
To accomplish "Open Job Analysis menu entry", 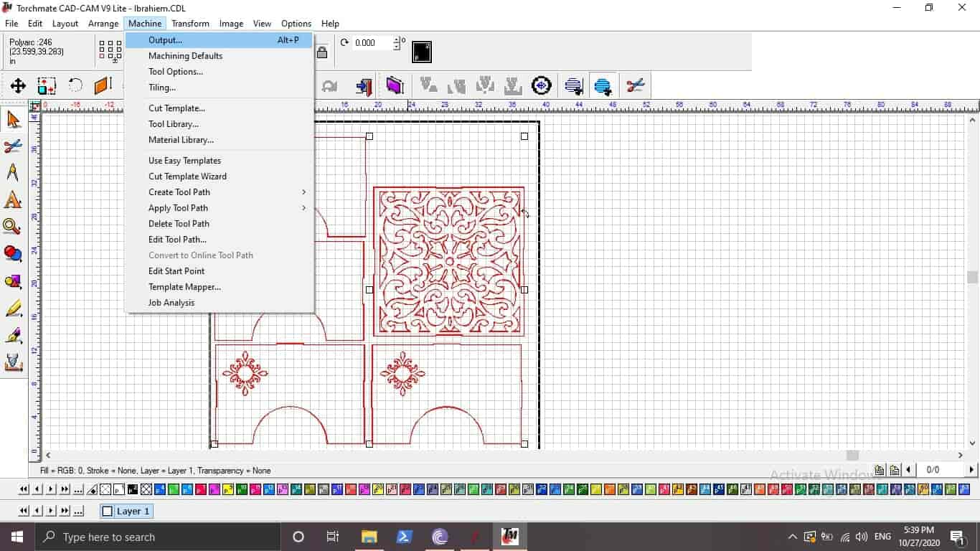I will [219, 303].
